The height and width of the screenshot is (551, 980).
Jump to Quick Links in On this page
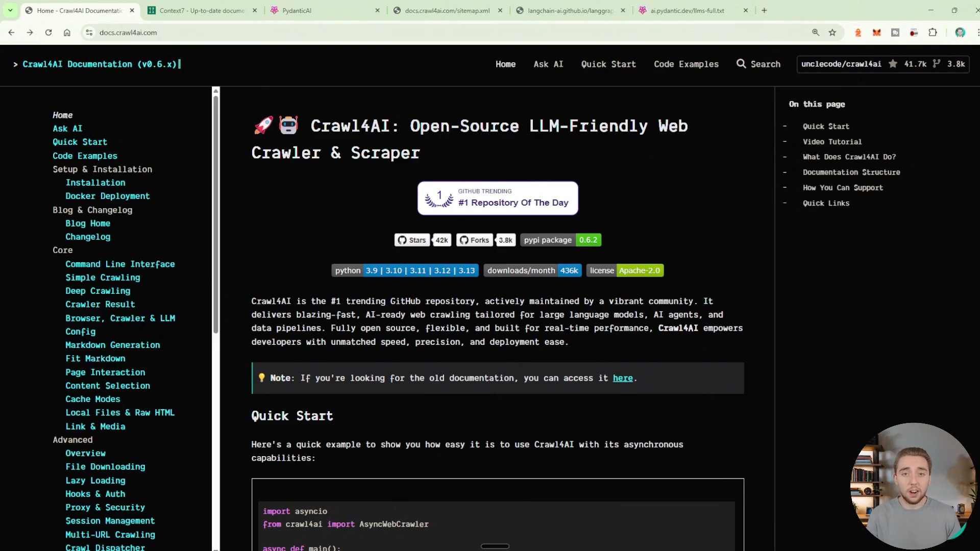826,203
